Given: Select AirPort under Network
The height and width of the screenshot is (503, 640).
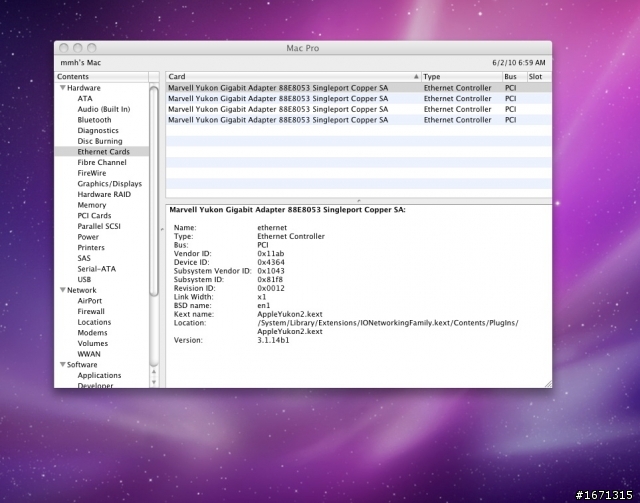Looking at the screenshot, I should click(x=90, y=300).
